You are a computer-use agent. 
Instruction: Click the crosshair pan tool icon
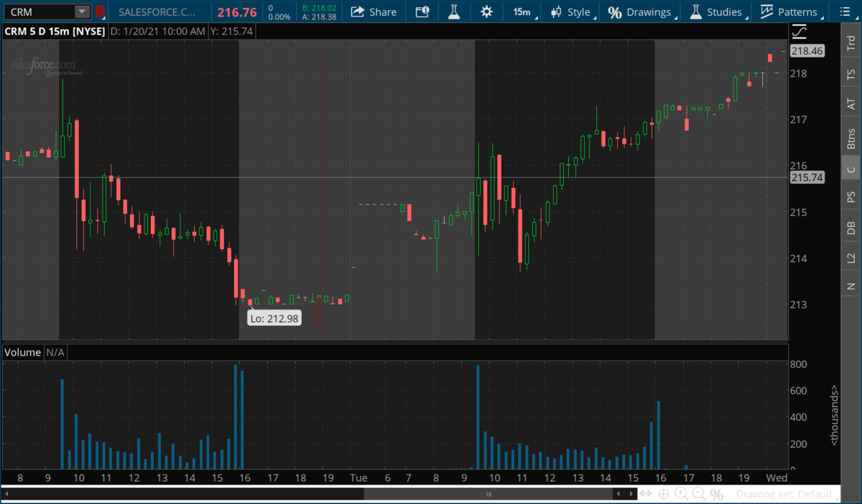[x=663, y=494]
